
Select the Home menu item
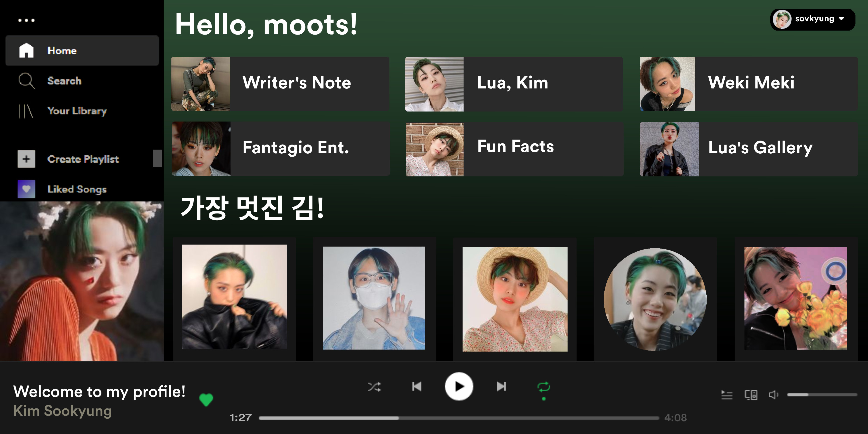pos(82,51)
